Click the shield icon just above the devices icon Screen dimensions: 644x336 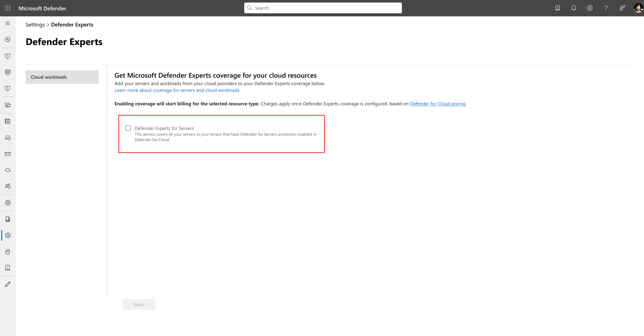(x=8, y=89)
